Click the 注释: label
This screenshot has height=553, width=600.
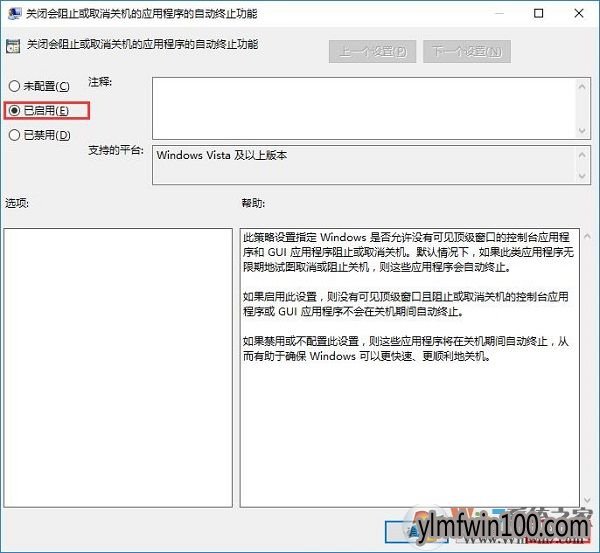[x=100, y=82]
